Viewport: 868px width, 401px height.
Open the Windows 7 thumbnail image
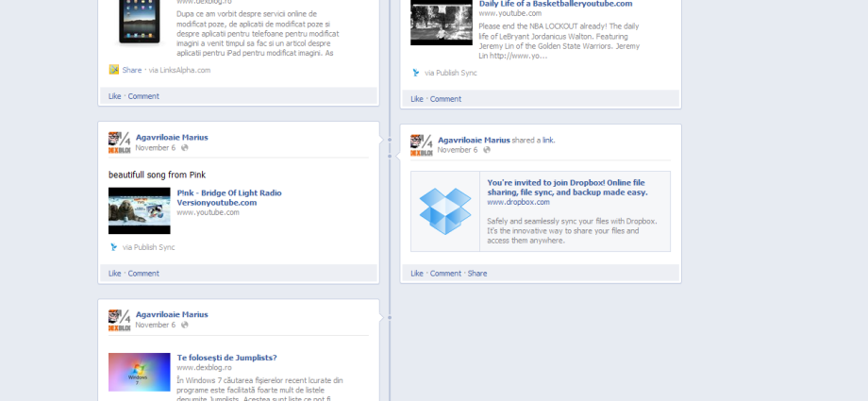140,372
